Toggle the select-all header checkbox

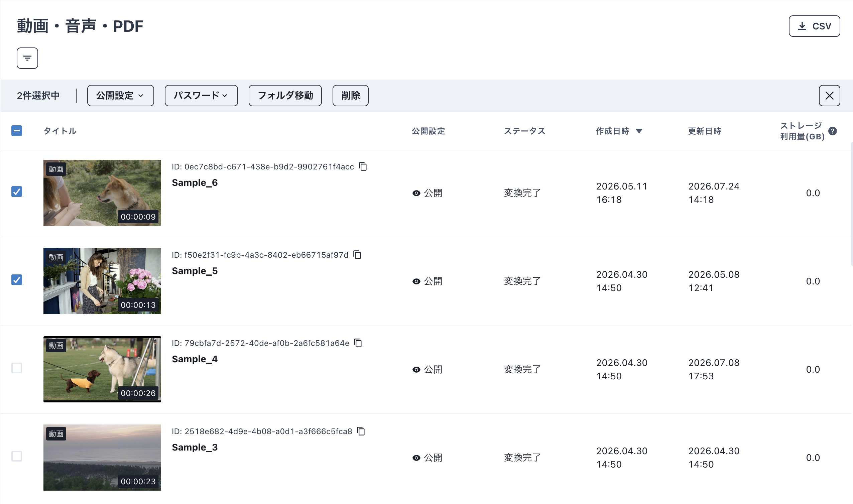coord(17,131)
